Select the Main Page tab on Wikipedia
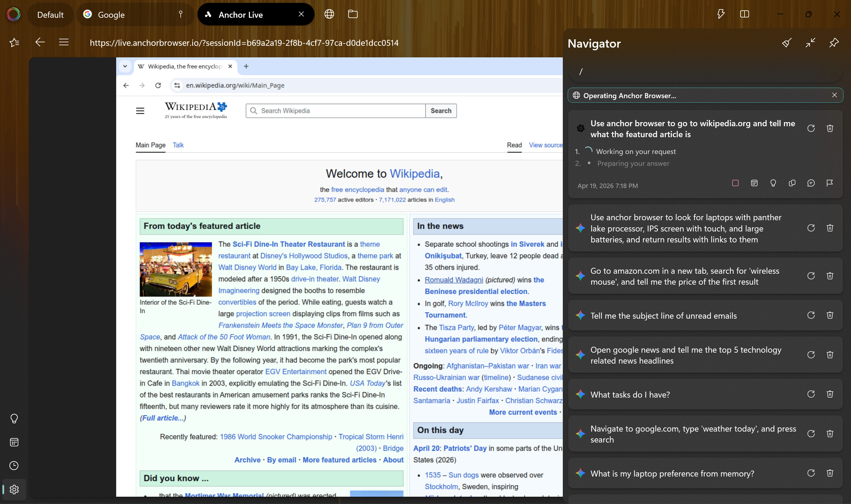The image size is (851, 504). click(x=150, y=145)
